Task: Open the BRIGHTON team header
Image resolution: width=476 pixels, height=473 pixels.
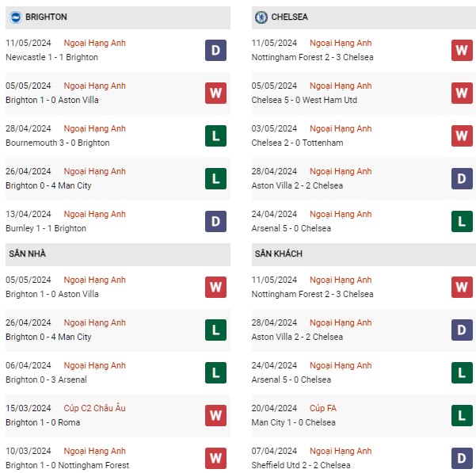Action: click(x=118, y=17)
